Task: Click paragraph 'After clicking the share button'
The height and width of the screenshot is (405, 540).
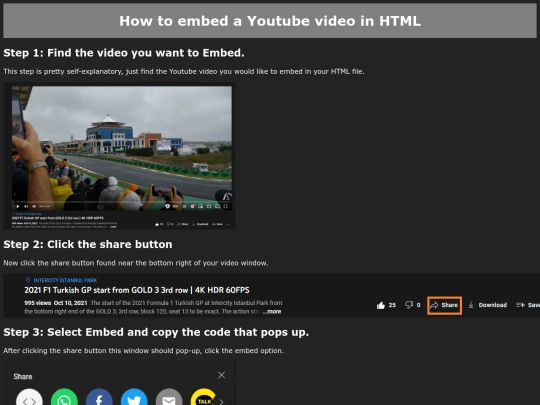Action: point(143,351)
